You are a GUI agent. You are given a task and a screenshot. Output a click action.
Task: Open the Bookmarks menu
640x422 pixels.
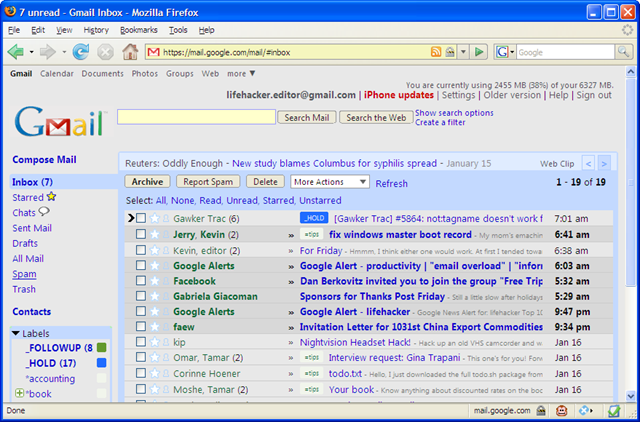point(139,30)
